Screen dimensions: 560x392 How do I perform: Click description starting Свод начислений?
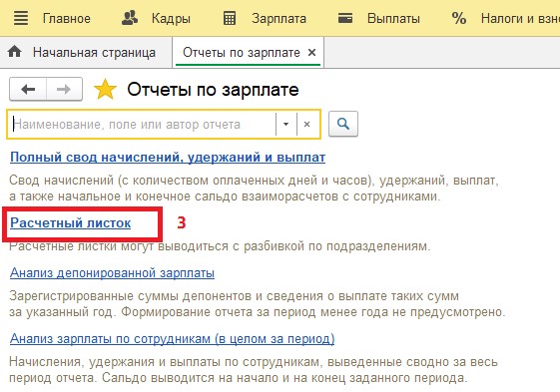tap(254, 189)
